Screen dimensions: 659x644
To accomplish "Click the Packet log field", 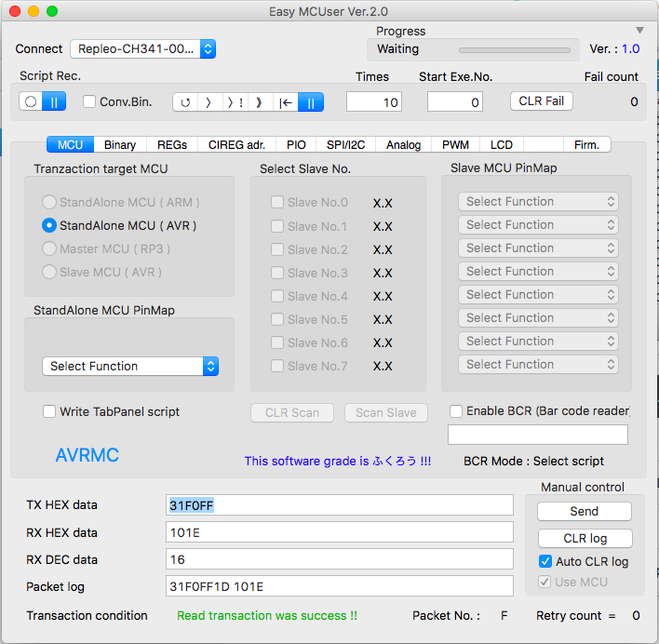I will point(340,586).
